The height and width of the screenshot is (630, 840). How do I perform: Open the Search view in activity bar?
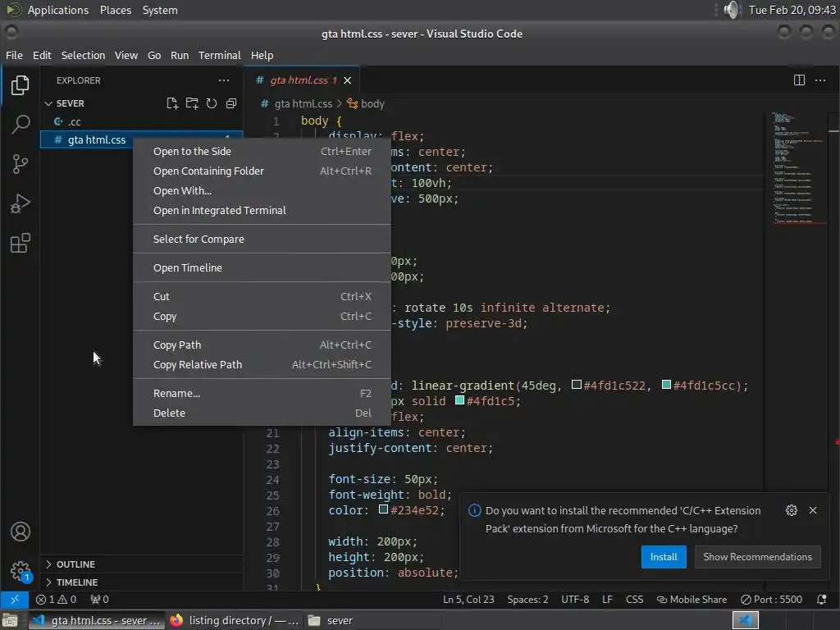click(21, 125)
